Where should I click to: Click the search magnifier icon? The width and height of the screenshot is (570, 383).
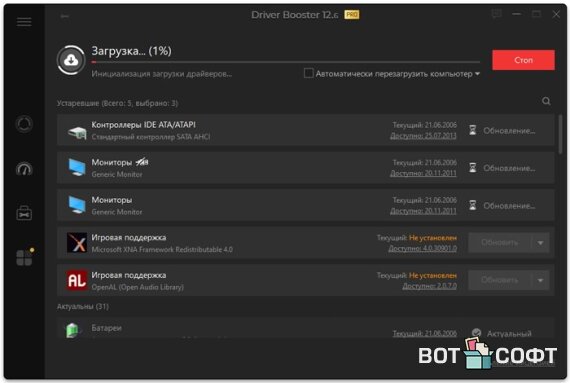pos(546,101)
